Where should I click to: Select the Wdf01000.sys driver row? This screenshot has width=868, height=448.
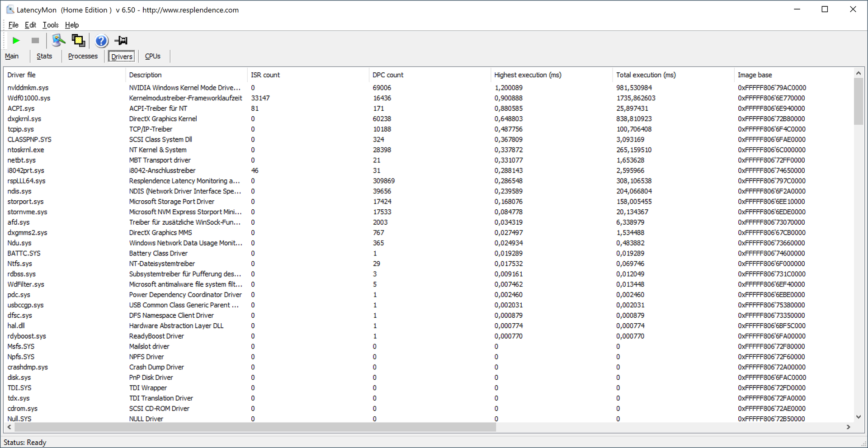pyautogui.click(x=429, y=98)
